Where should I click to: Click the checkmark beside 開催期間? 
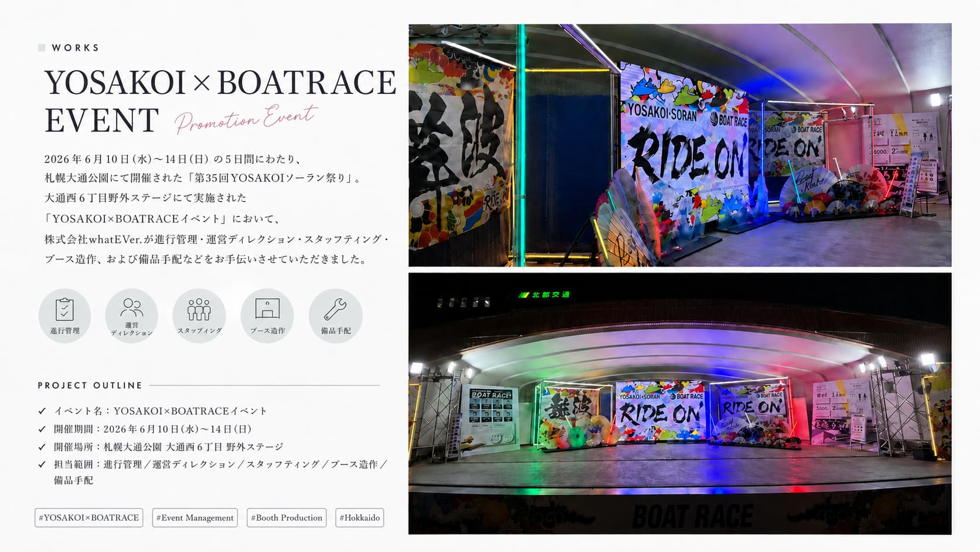point(42,429)
